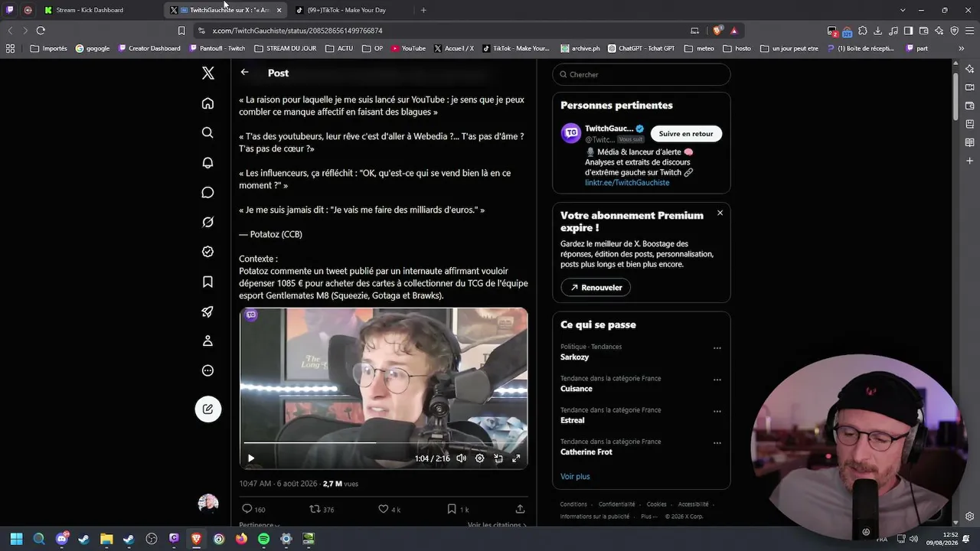Image resolution: width=980 pixels, height=551 pixels.
Task: Open Windows Start menu
Action: 16,539
